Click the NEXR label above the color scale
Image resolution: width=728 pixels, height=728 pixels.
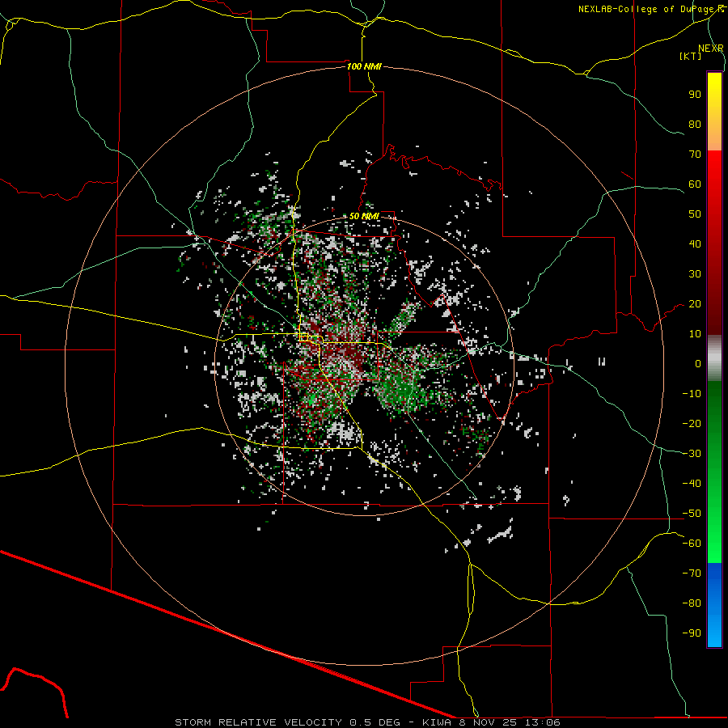[710, 49]
